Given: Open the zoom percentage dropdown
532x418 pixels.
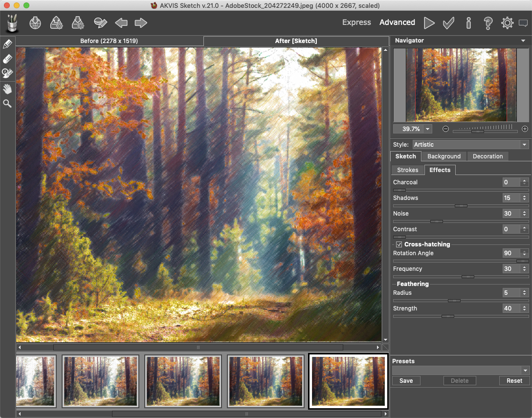Looking at the screenshot, I should [428, 129].
